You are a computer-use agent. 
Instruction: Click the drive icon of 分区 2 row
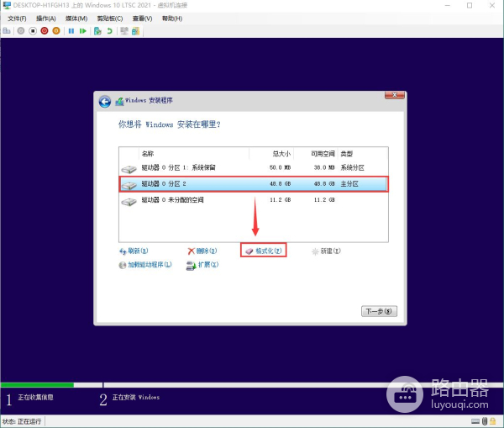(x=129, y=185)
